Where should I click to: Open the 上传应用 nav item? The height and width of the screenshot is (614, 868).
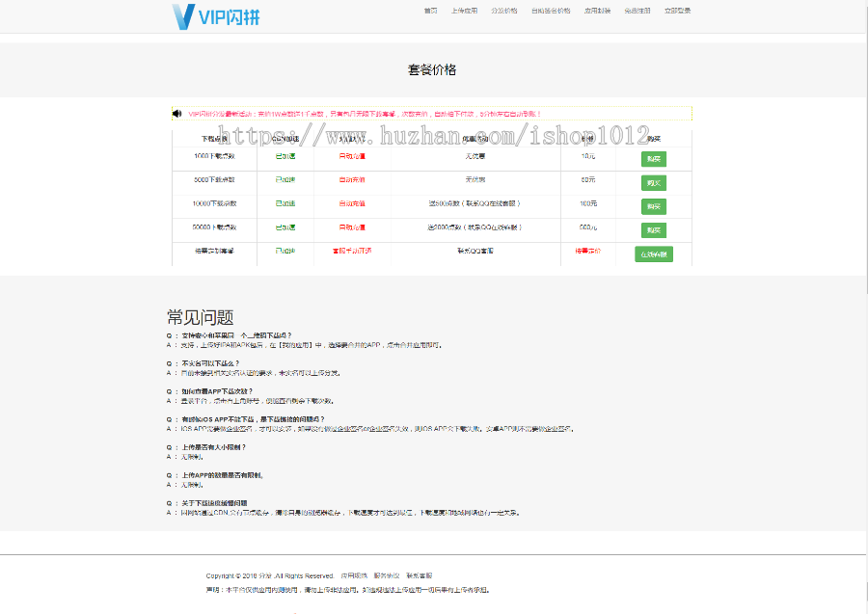(x=464, y=11)
